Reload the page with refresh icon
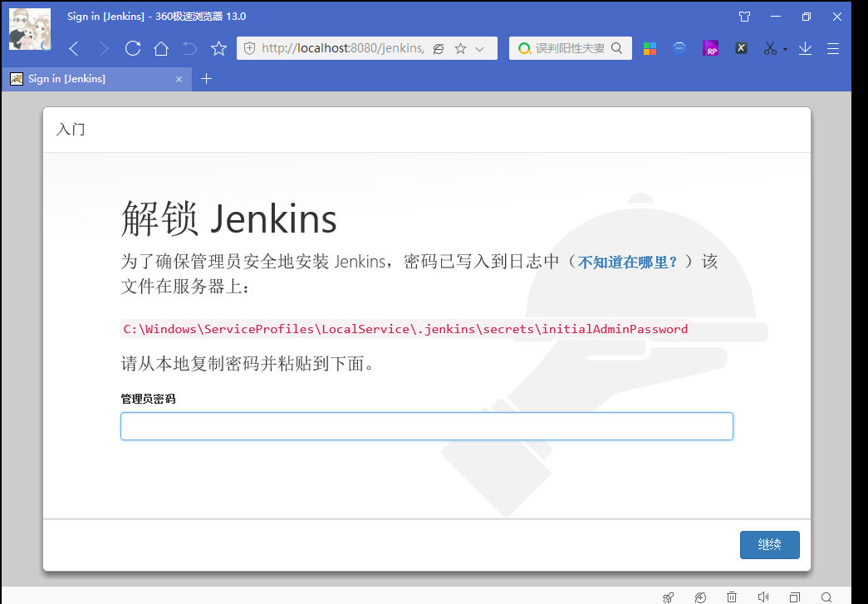 (x=133, y=48)
